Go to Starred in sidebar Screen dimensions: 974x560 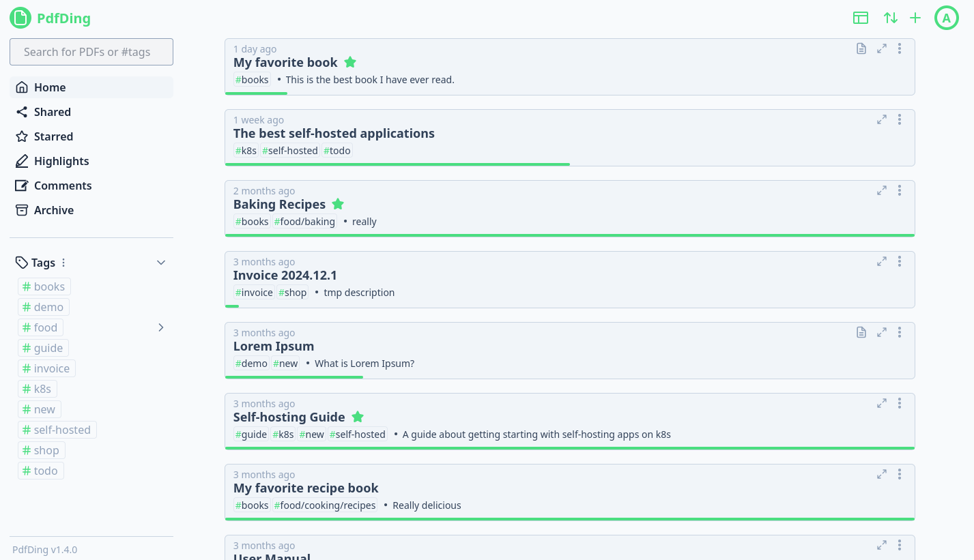click(53, 136)
